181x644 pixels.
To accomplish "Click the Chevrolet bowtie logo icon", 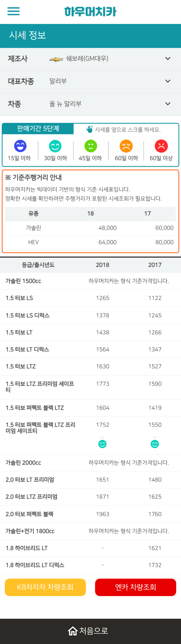I will click(56, 59).
